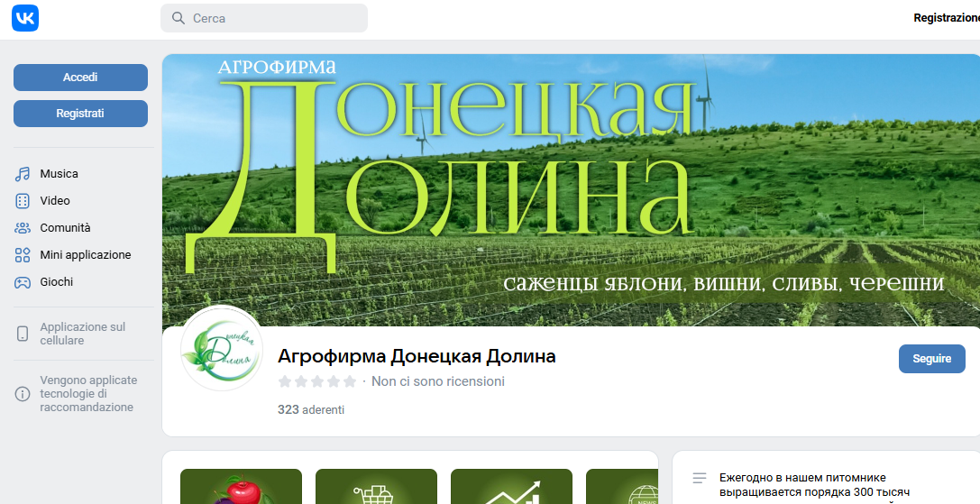Click the description lines icon

[700, 479]
